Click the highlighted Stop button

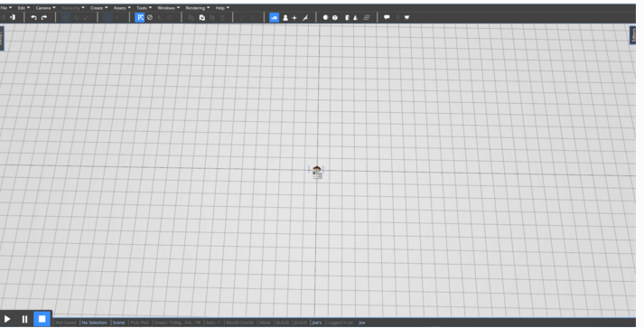click(42, 319)
